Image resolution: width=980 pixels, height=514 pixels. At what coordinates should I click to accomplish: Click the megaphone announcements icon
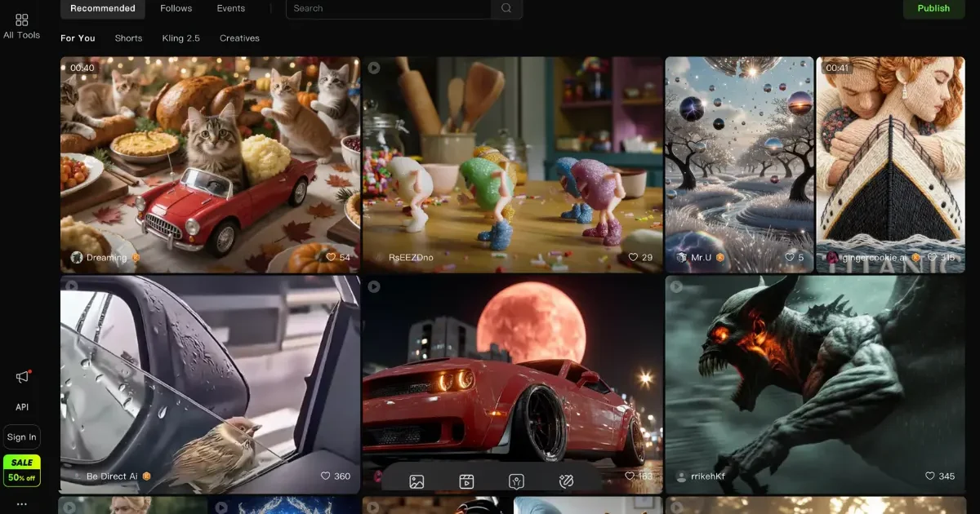click(x=22, y=377)
